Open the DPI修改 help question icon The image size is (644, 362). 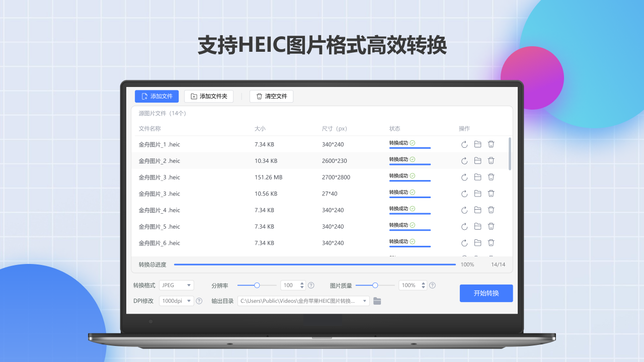tap(199, 301)
